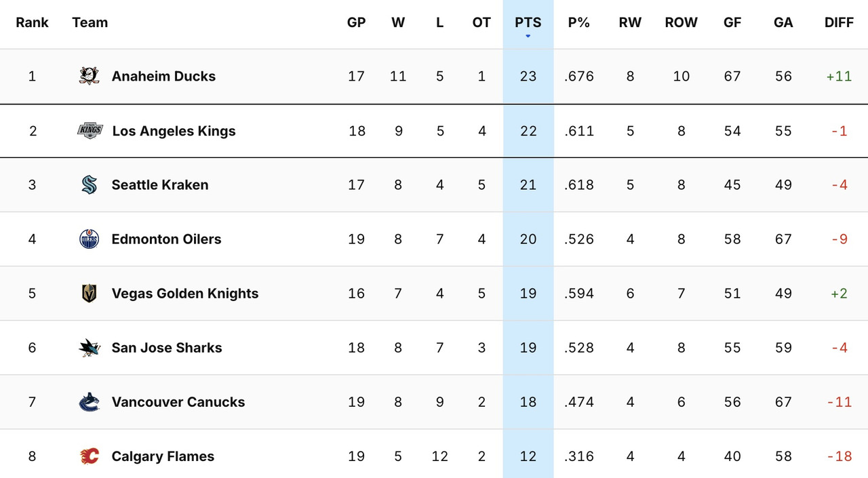Select the Team column header
The image size is (868, 478).
click(x=90, y=22)
